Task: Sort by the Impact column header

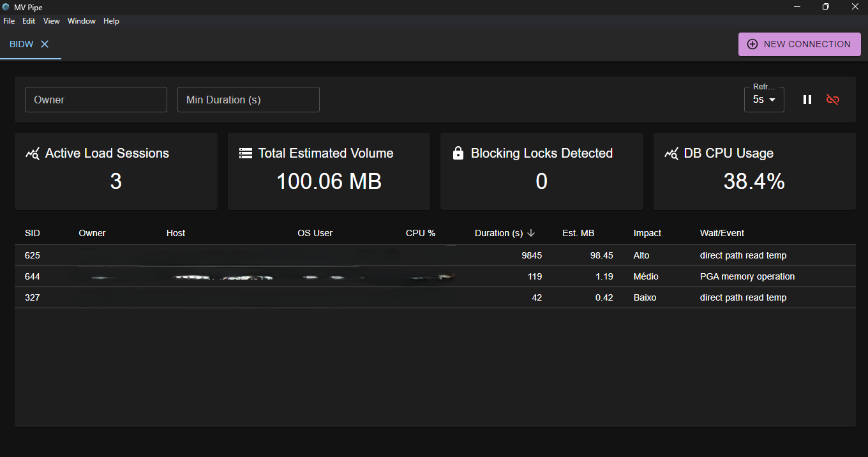Action: click(647, 233)
